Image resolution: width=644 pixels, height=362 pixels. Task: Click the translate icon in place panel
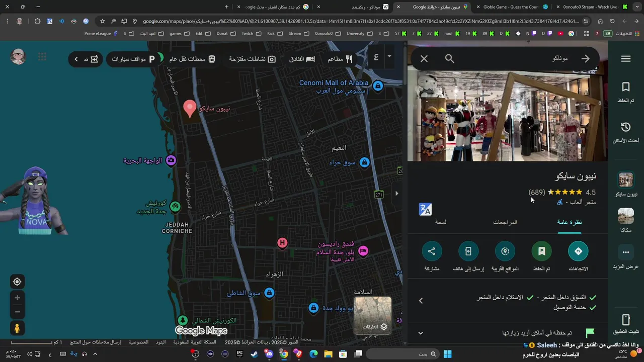point(425,209)
